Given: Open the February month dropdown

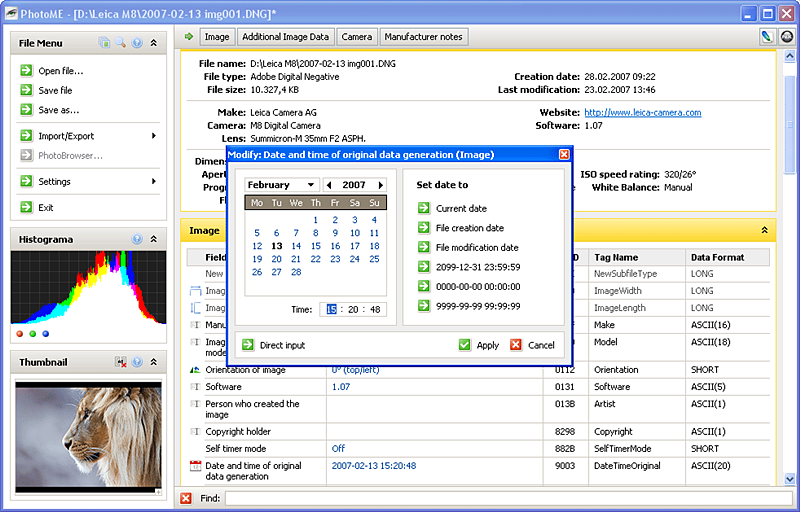Looking at the screenshot, I should point(282,185).
